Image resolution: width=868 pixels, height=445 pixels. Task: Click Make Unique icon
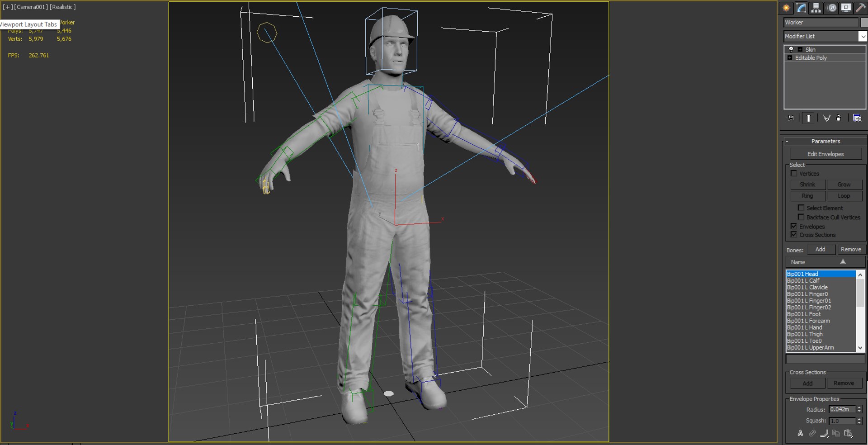826,118
